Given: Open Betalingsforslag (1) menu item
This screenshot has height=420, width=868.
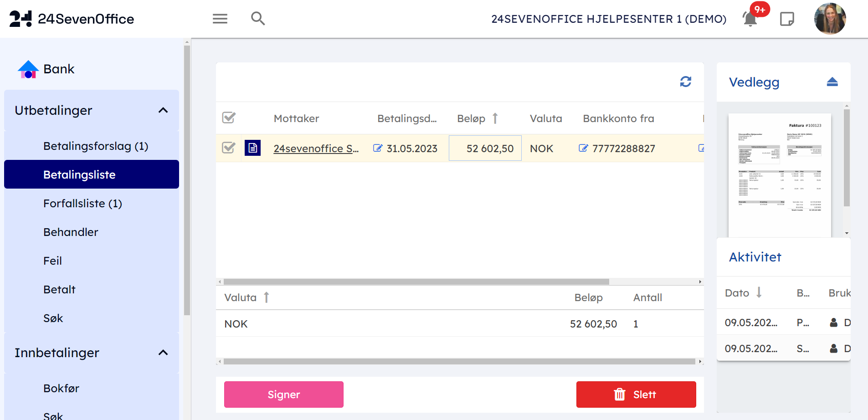Looking at the screenshot, I should tap(96, 146).
